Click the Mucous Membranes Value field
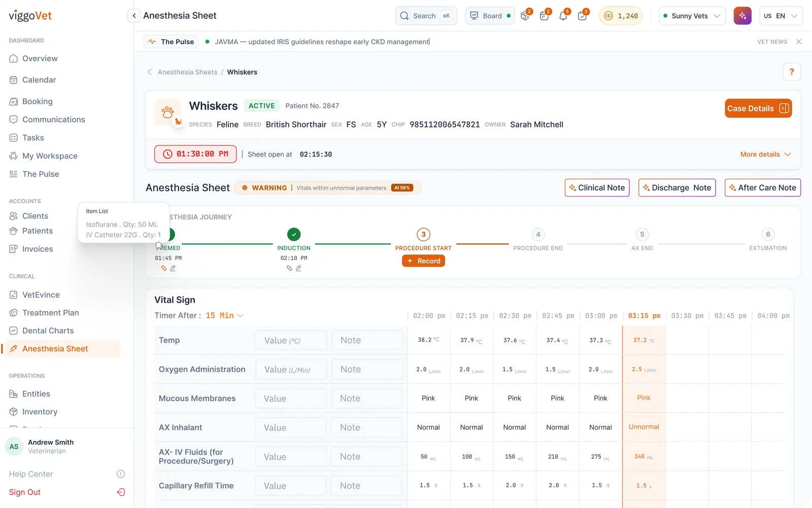The width and height of the screenshot is (812, 508). [x=291, y=399]
